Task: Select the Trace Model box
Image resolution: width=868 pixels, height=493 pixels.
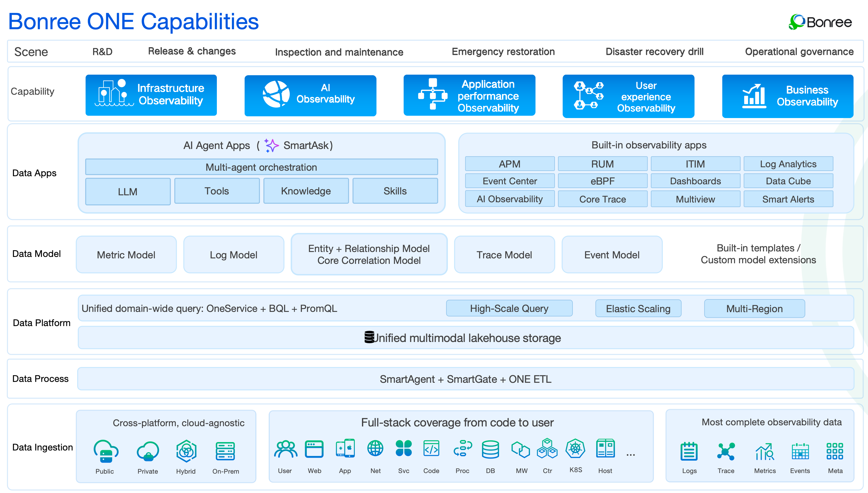Action: 505,255
